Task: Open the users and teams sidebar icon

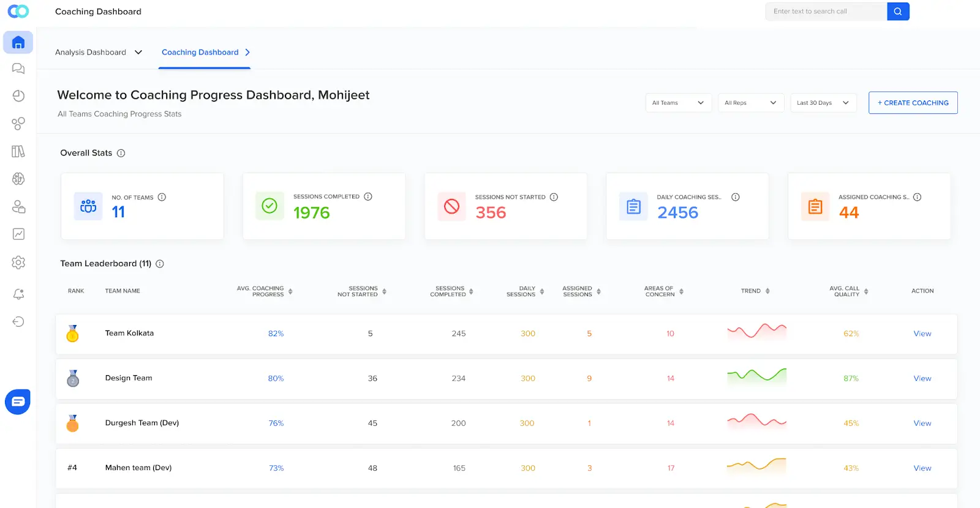Action: tap(18, 207)
